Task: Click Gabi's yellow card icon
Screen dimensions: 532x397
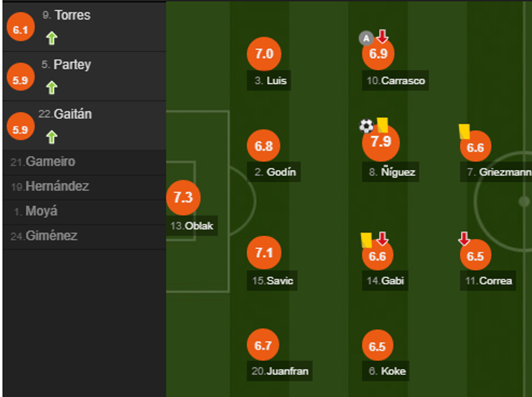Action: click(366, 240)
